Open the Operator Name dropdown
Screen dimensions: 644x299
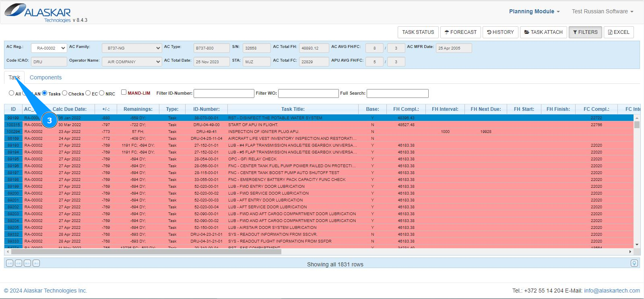click(x=132, y=62)
